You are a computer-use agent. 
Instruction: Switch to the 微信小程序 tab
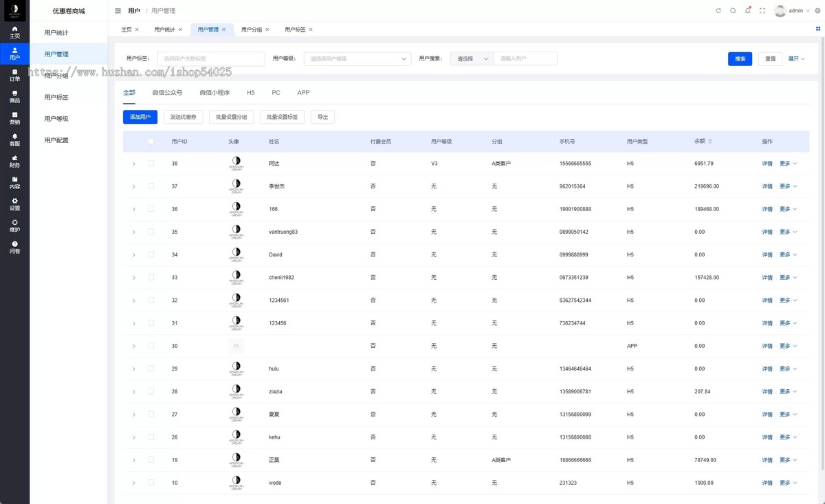214,93
